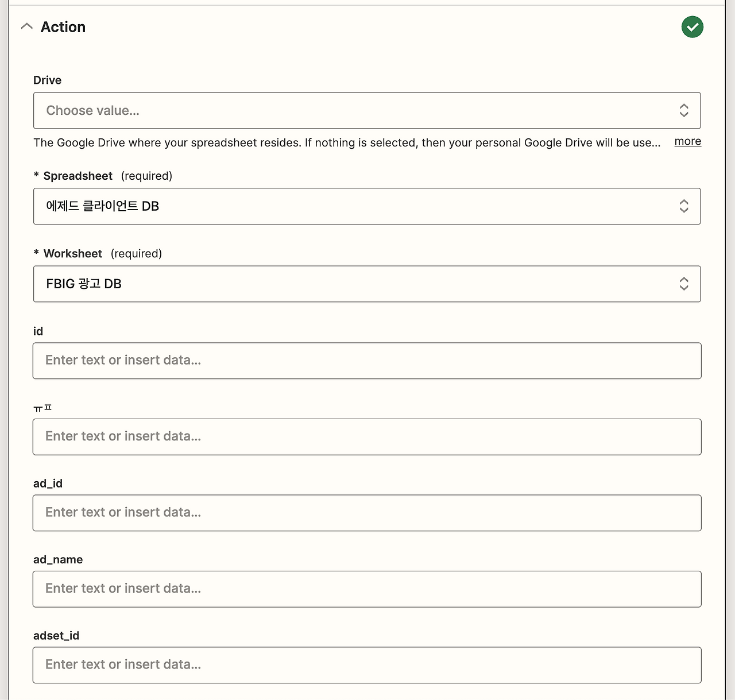Click the ad_name text input

coord(366,589)
